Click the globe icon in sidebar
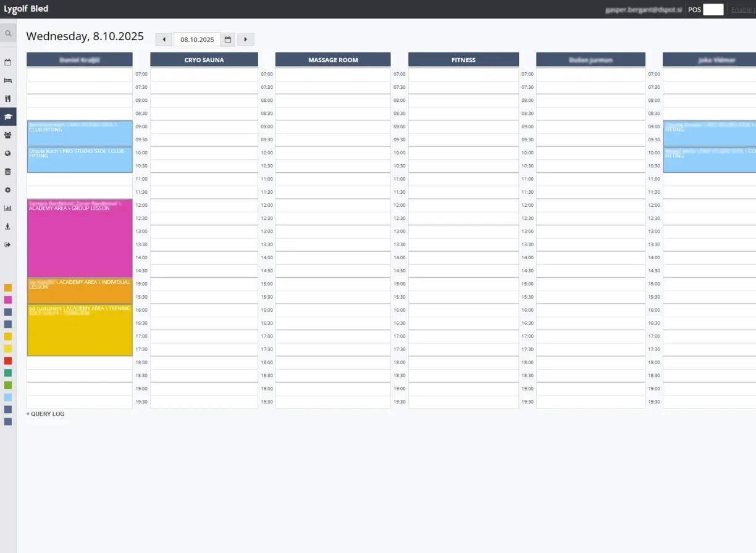 pyautogui.click(x=8, y=154)
